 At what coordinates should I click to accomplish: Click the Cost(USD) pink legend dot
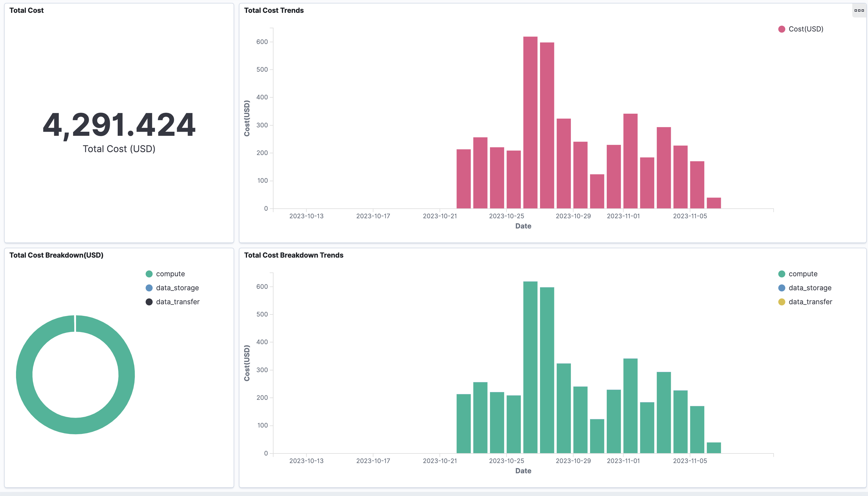[781, 29]
